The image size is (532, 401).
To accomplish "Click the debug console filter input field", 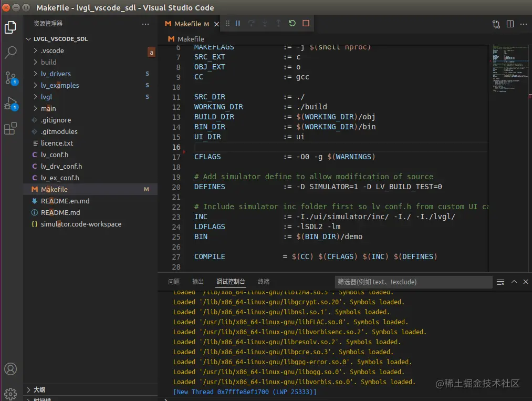I will [413, 282].
